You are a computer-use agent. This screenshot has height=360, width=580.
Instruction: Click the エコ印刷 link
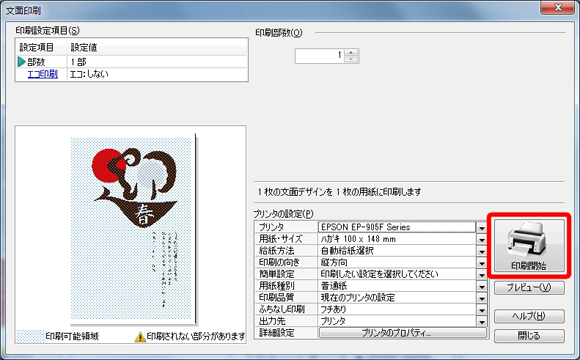tap(43, 74)
